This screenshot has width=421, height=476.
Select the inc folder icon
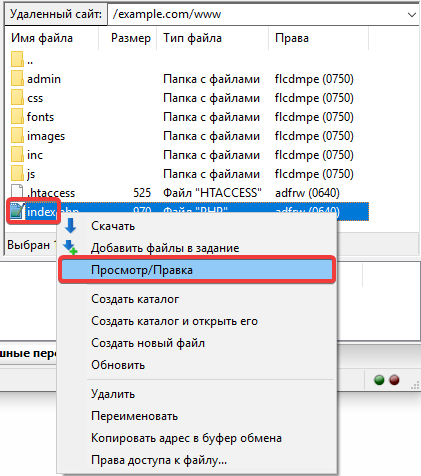[17, 154]
